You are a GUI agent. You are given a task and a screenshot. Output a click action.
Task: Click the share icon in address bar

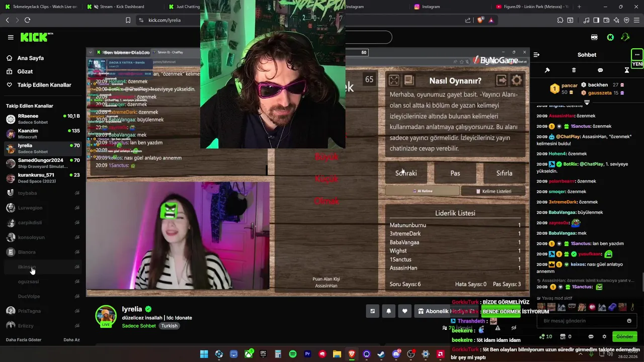point(468,20)
